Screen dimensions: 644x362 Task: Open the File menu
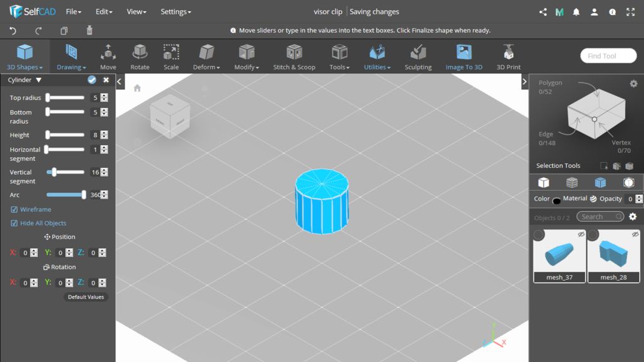[74, 11]
